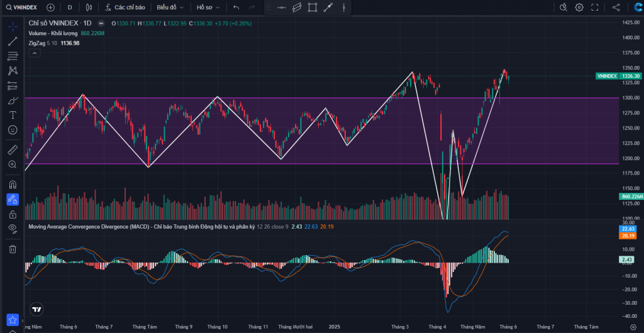The height and width of the screenshot is (333, 644).
Task: Select the vertical line tool in floating toolbar
Action: tap(344, 8)
